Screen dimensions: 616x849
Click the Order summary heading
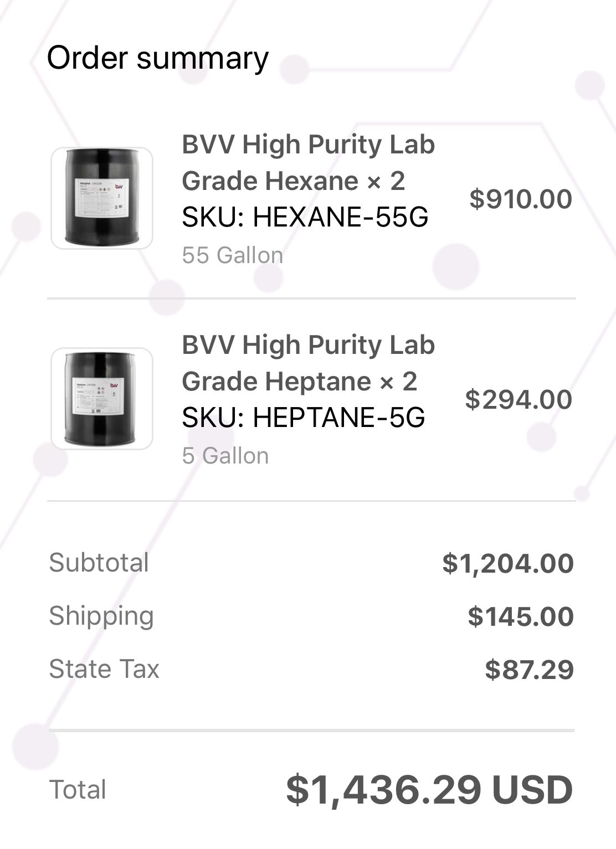(157, 58)
